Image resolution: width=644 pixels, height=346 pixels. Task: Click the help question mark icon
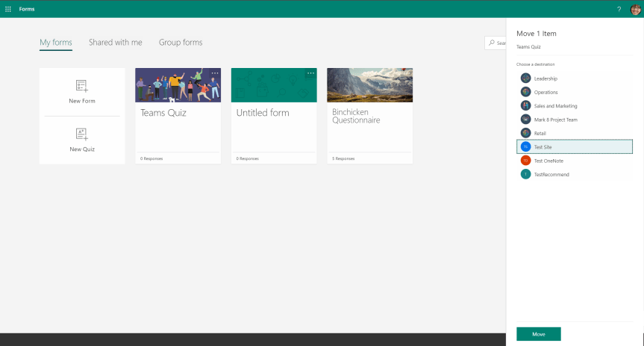(x=619, y=9)
